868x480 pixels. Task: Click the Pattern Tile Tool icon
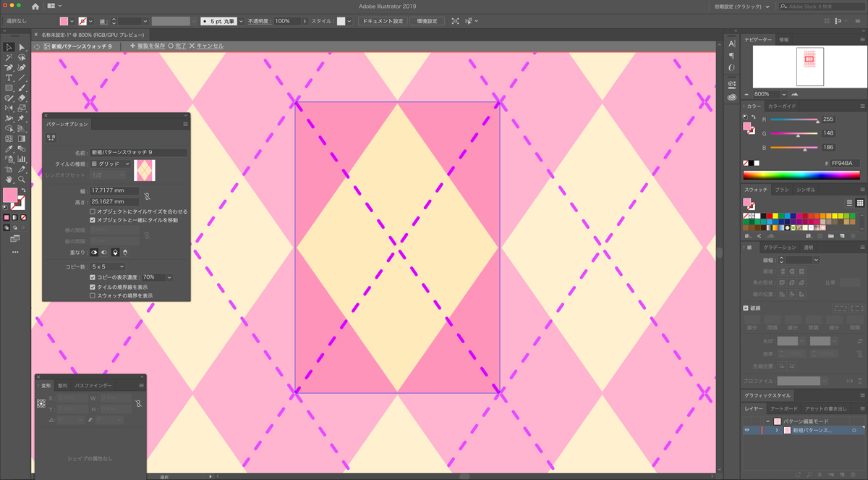(51, 138)
